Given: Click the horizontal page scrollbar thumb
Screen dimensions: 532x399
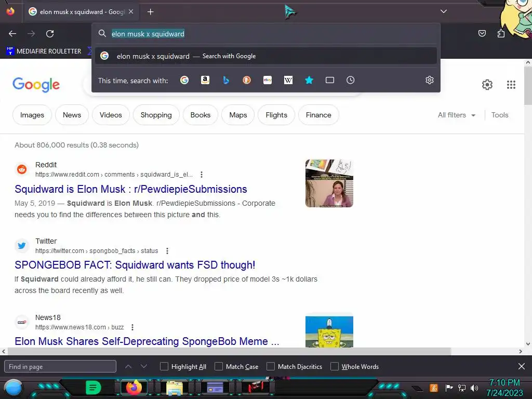Looking at the screenshot, I should tap(229, 351).
